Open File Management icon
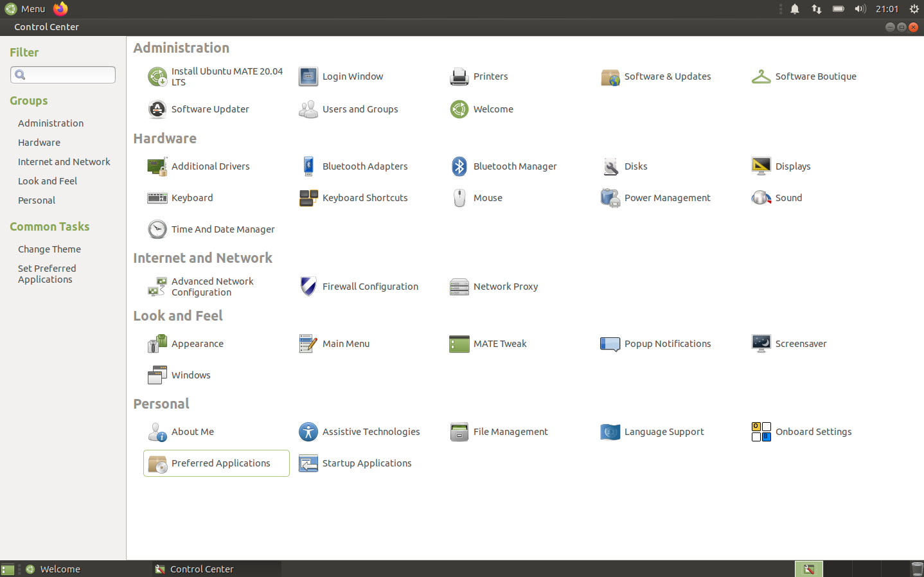 (459, 432)
